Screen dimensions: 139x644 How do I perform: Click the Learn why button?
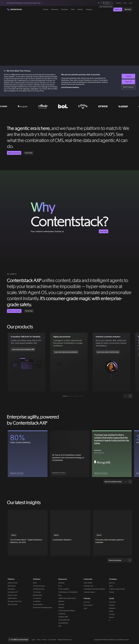pyautogui.click(x=103, y=232)
